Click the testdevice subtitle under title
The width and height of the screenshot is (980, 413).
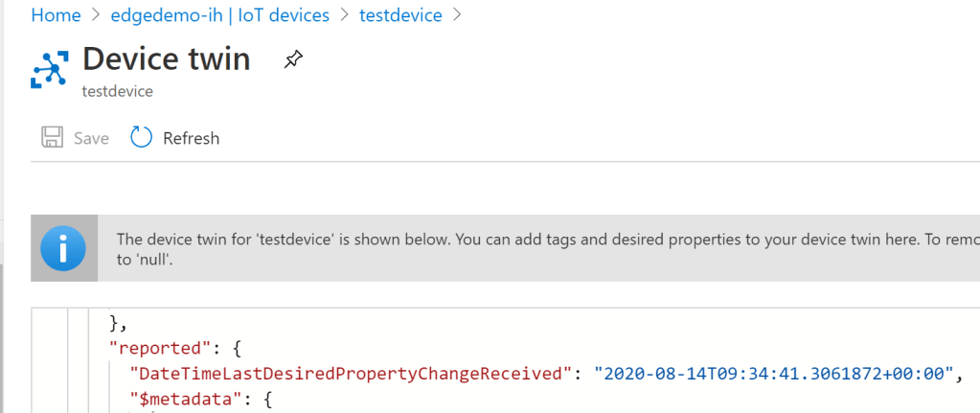[x=118, y=92]
